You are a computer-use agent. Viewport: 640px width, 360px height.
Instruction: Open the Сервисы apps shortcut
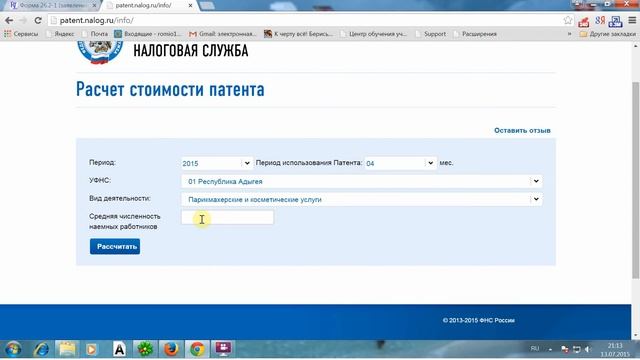tap(21, 34)
